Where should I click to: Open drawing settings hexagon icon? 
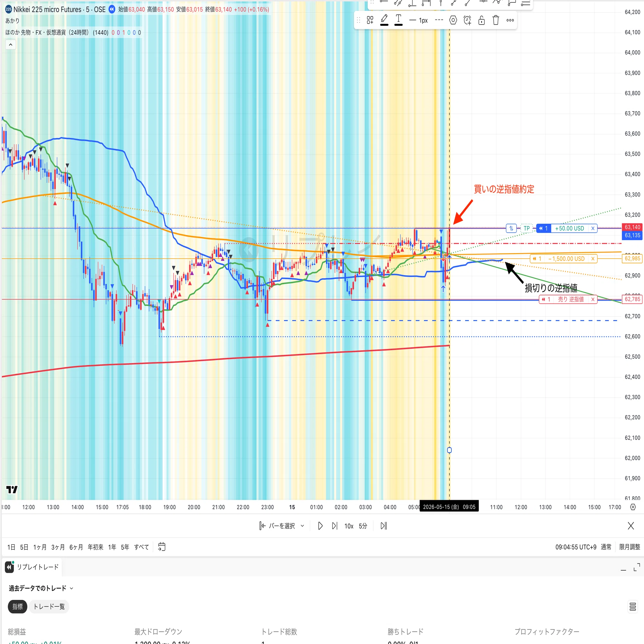point(453,20)
